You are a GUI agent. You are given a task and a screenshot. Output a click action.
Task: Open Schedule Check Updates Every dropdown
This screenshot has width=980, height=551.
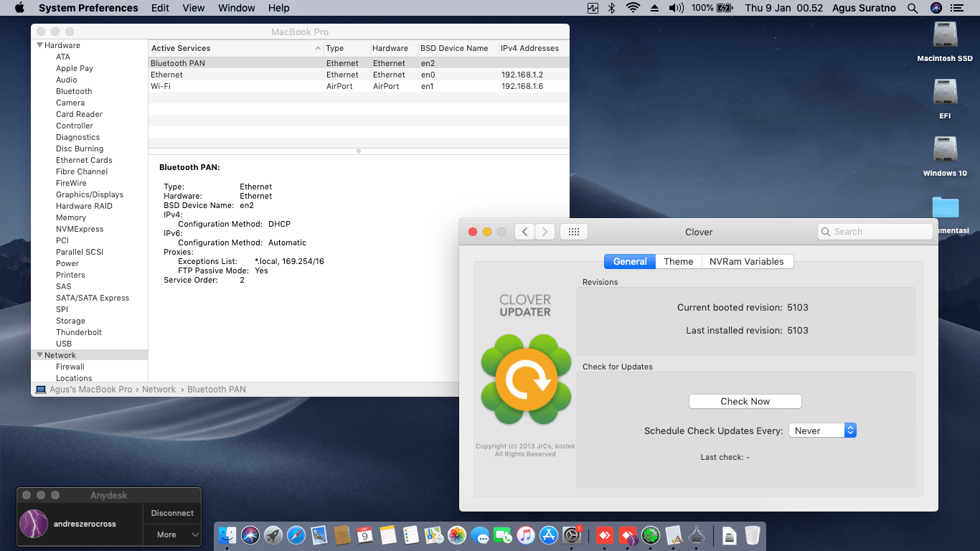click(x=822, y=430)
